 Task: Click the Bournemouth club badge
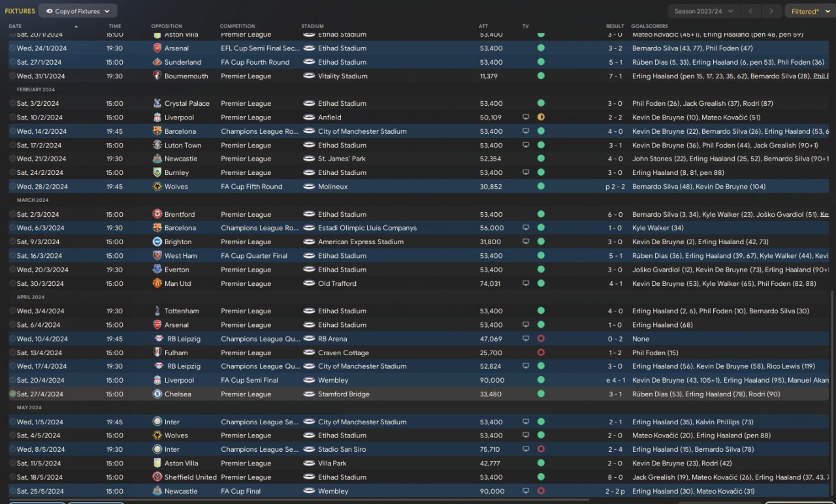[157, 76]
